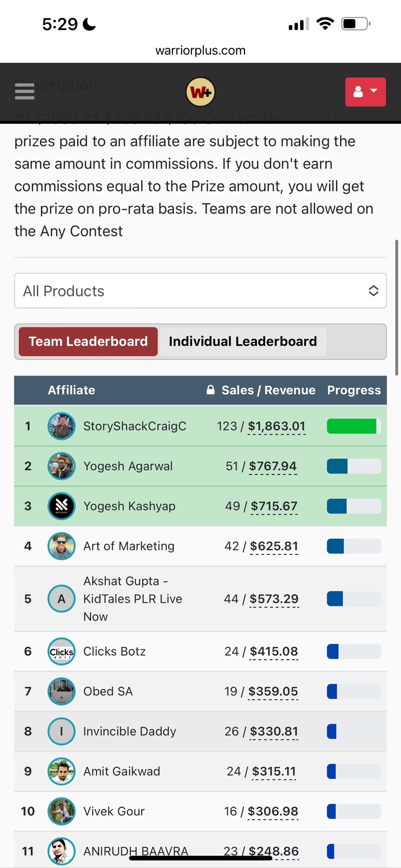Image resolution: width=401 pixels, height=868 pixels.
Task: Tap Clicks Botz logo avatar
Action: point(61,651)
